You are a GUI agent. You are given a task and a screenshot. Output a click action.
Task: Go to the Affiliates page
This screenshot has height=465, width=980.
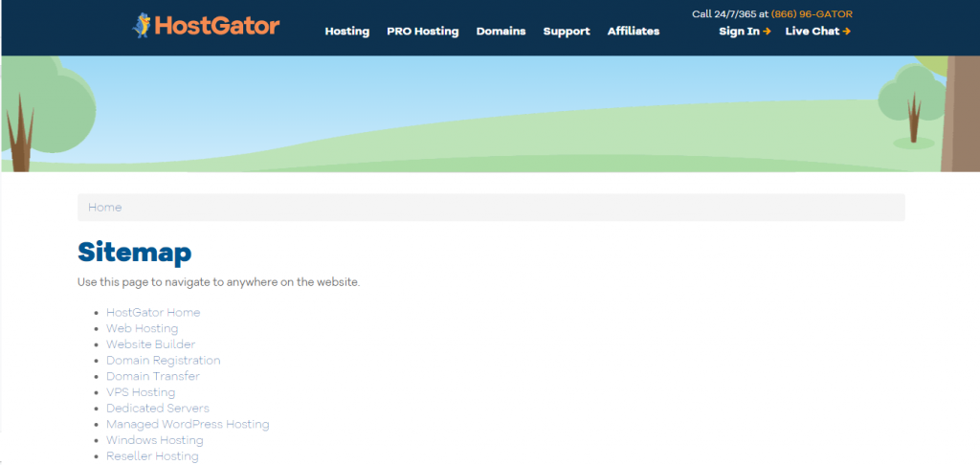[x=634, y=32]
